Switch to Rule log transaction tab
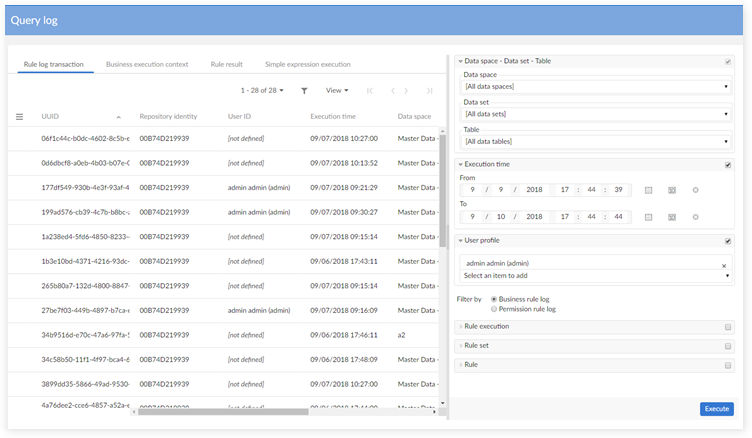The image size is (752, 438). (x=54, y=64)
